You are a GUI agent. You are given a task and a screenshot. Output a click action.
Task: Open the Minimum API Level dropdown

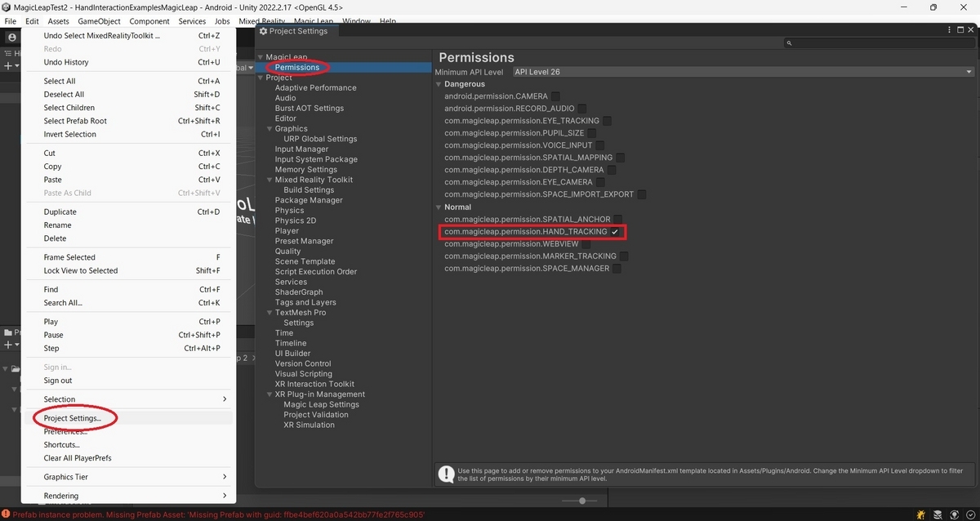743,72
